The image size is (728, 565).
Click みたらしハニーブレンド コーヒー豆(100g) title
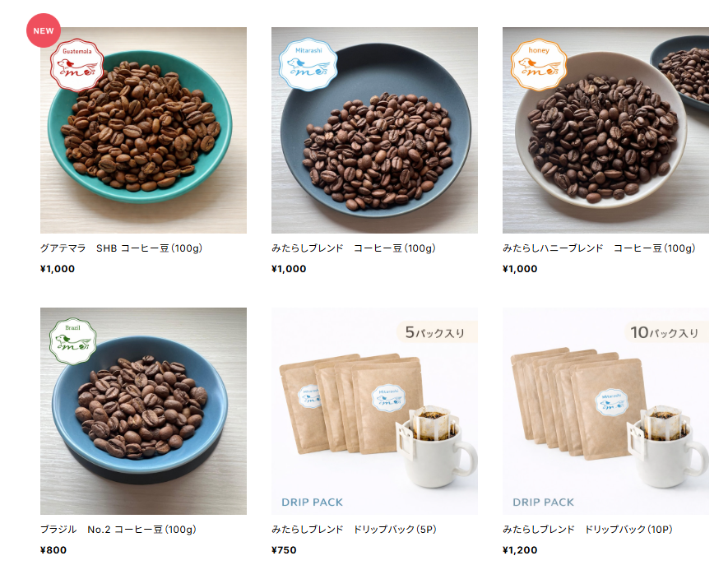coord(599,248)
